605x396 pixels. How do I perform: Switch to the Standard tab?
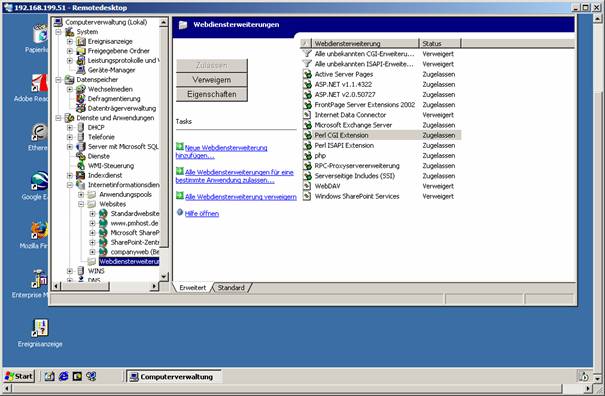tap(231, 288)
